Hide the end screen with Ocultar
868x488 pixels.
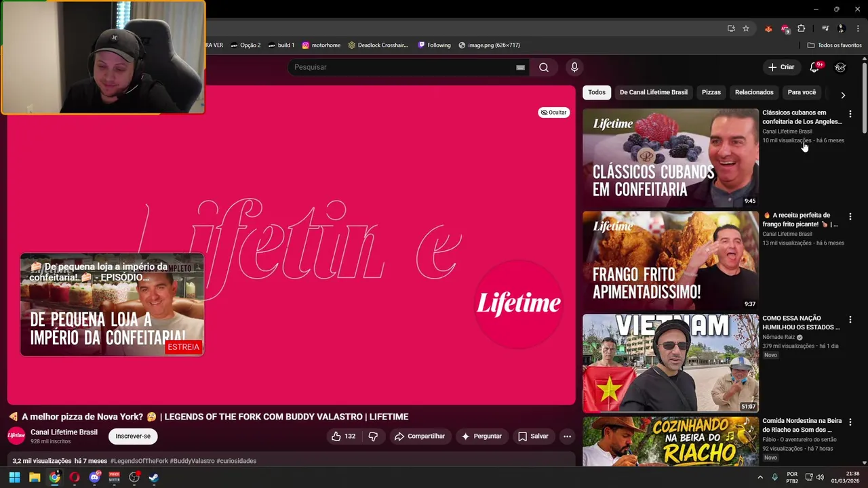pos(553,113)
